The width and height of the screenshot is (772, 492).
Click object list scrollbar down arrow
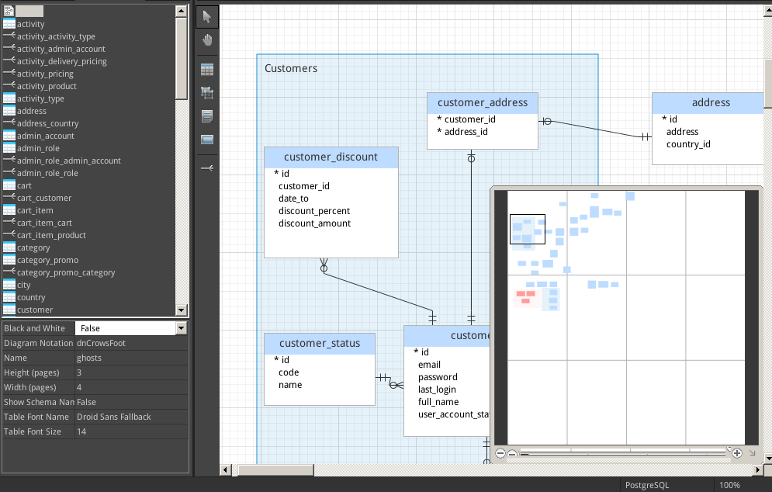pos(181,310)
